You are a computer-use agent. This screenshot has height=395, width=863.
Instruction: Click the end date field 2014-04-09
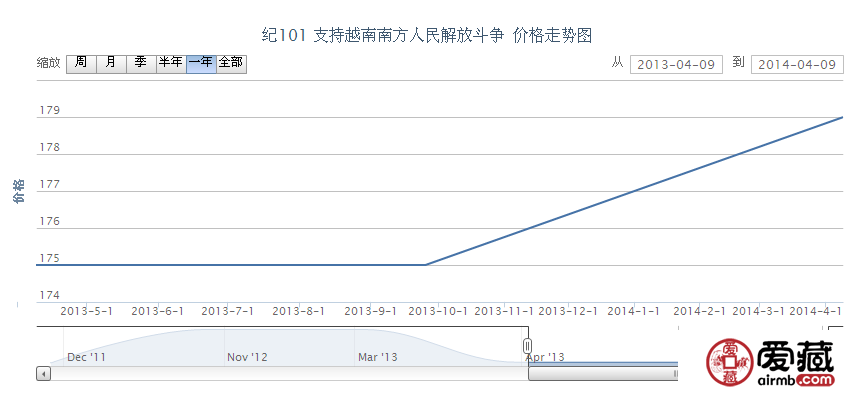[797, 64]
